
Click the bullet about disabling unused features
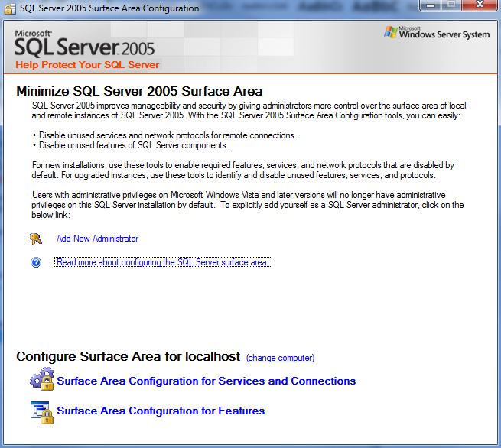coord(130,145)
